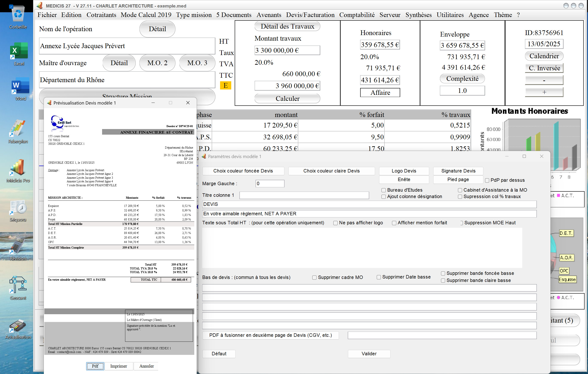This screenshot has width=588, height=374.
Task: Click the Affaire button under Honoraires
Action: click(380, 92)
